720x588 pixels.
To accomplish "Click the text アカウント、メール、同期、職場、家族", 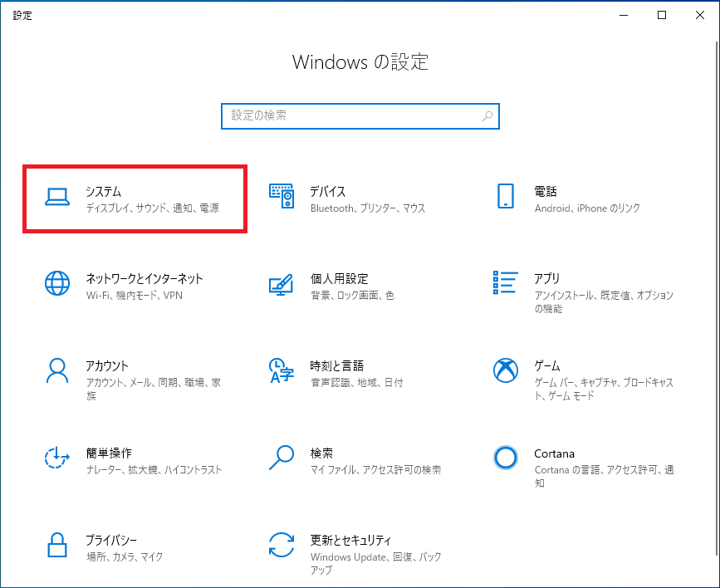I will [x=154, y=389].
